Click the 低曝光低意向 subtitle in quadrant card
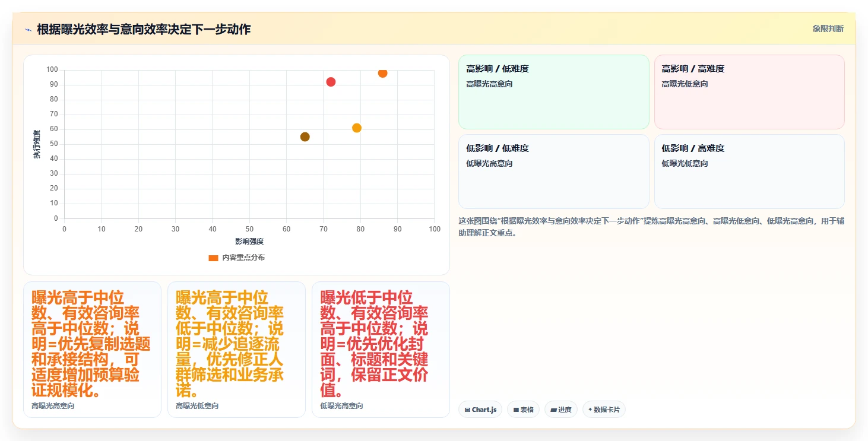 685,163
